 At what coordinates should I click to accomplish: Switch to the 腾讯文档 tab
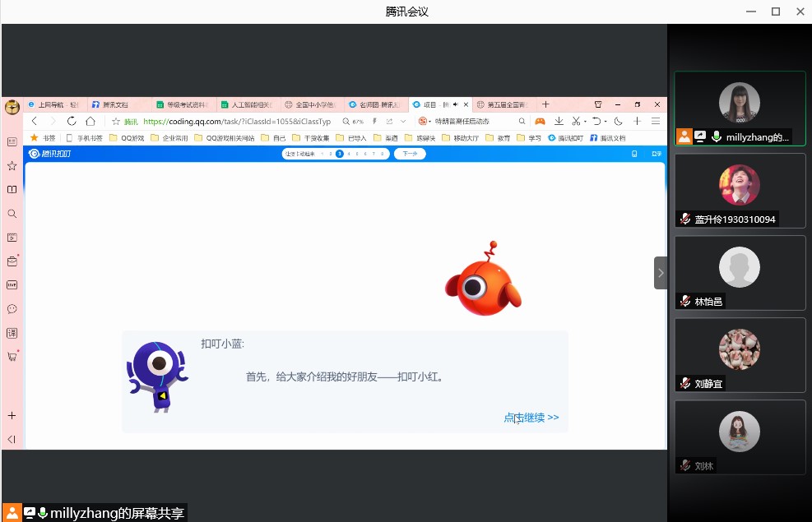(x=119, y=104)
